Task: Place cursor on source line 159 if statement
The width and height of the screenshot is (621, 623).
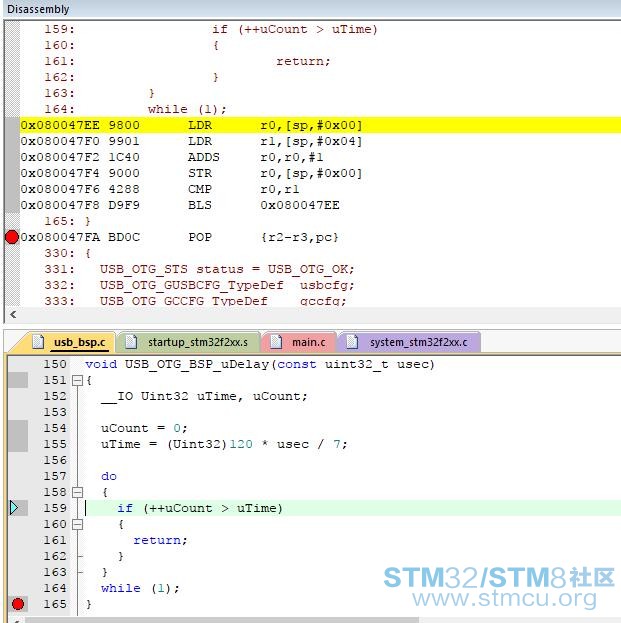Action: [200, 508]
